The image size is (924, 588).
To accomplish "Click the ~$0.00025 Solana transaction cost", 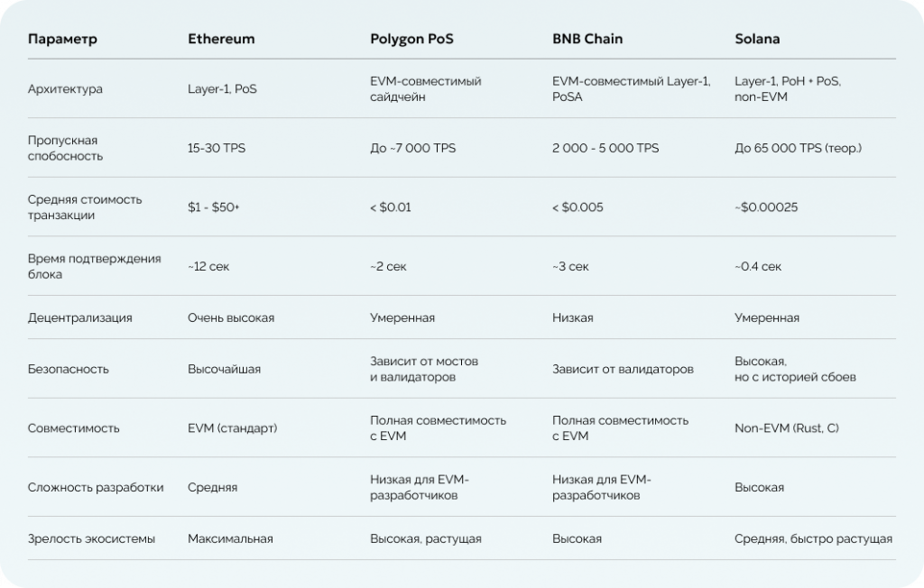I will pos(766,207).
